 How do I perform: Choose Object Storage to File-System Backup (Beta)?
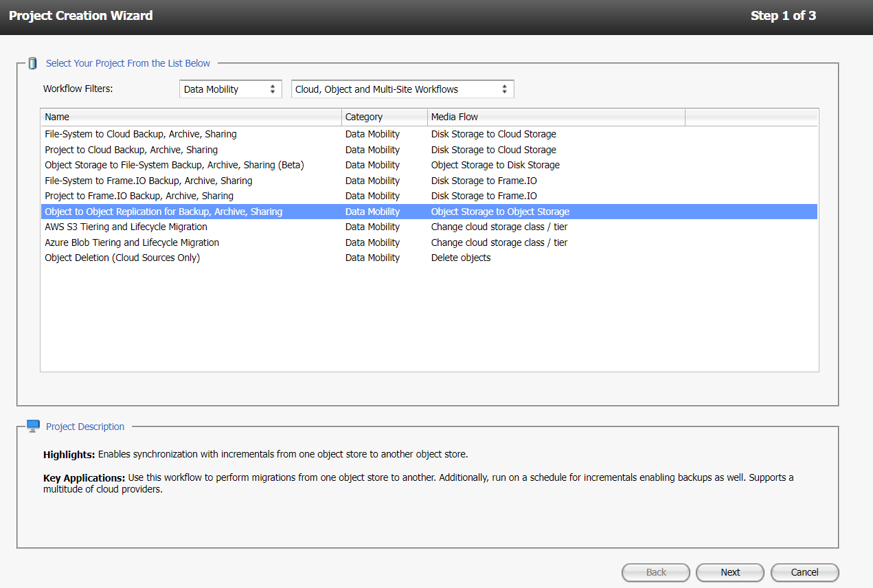[x=174, y=165]
